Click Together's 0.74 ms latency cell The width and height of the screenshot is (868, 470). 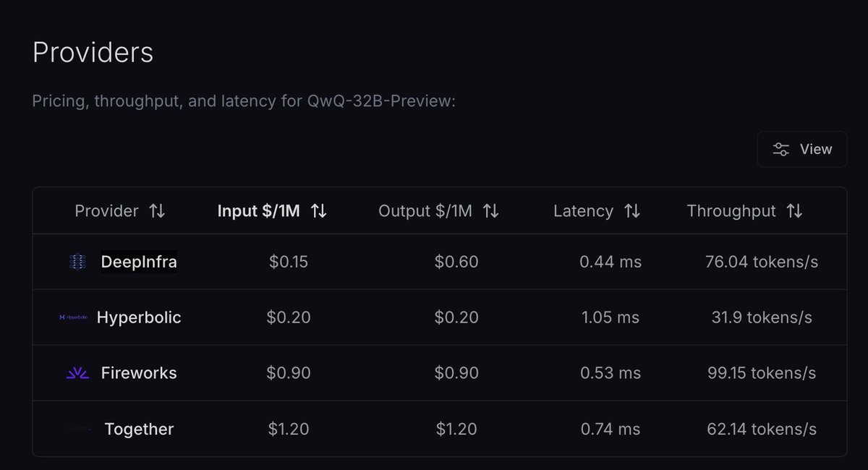click(x=610, y=429)
